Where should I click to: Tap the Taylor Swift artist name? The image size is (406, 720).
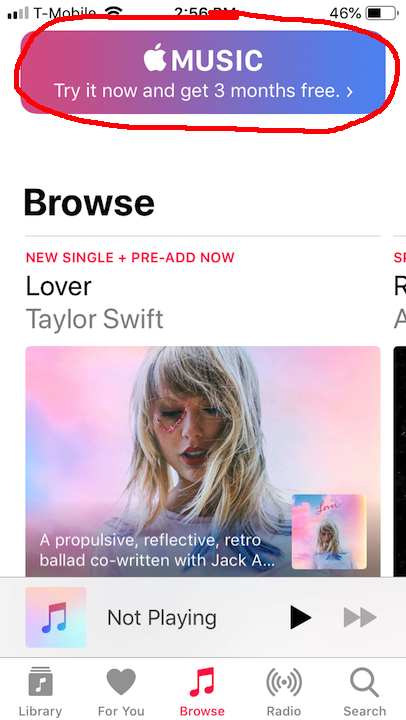95,319
